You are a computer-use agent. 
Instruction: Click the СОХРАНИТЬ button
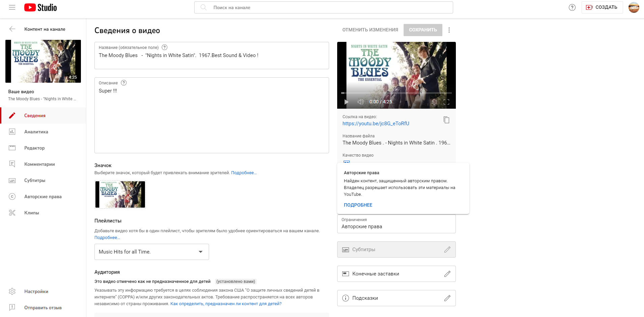pos(423,30)
